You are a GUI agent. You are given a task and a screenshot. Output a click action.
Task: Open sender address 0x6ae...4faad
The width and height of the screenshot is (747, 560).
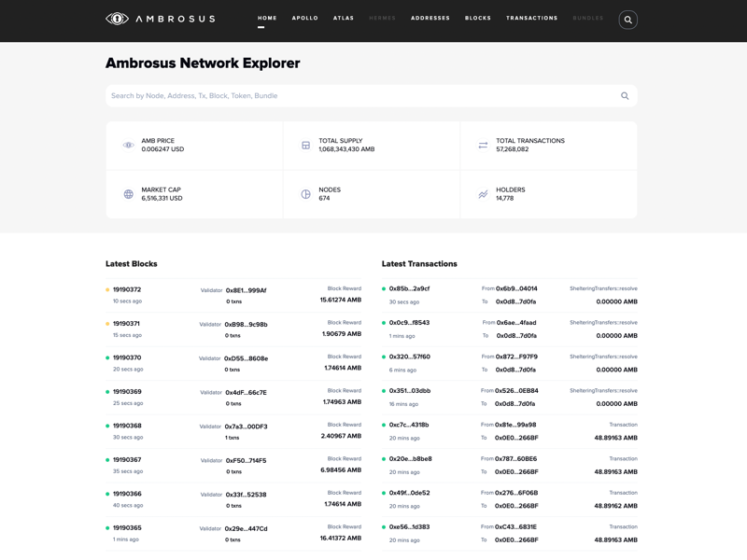(x=516, y=322)
